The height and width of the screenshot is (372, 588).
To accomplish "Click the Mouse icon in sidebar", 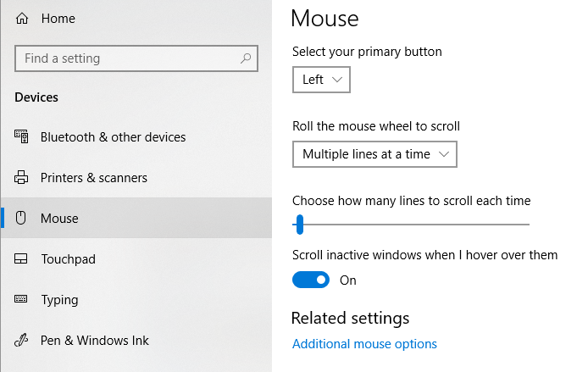I will point(22,219).
